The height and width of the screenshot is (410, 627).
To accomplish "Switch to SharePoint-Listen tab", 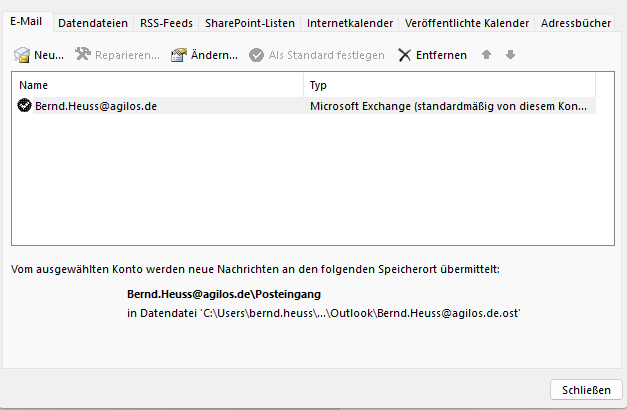I will click(x=250, y=23).
